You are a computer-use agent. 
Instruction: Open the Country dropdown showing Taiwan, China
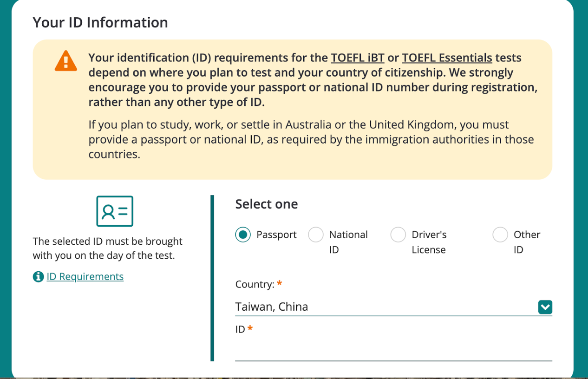coord(385,307)
